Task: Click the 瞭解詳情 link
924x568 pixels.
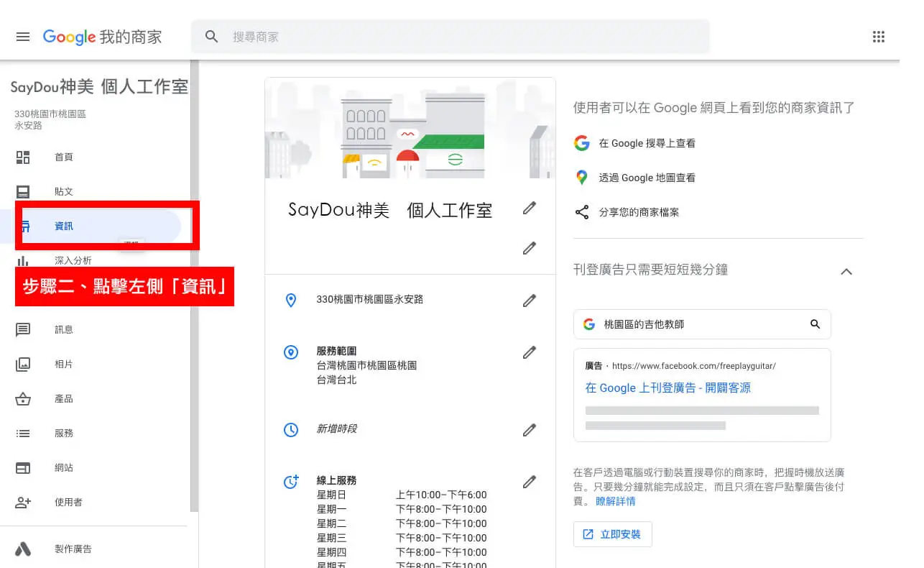Action: coord(616,501)
